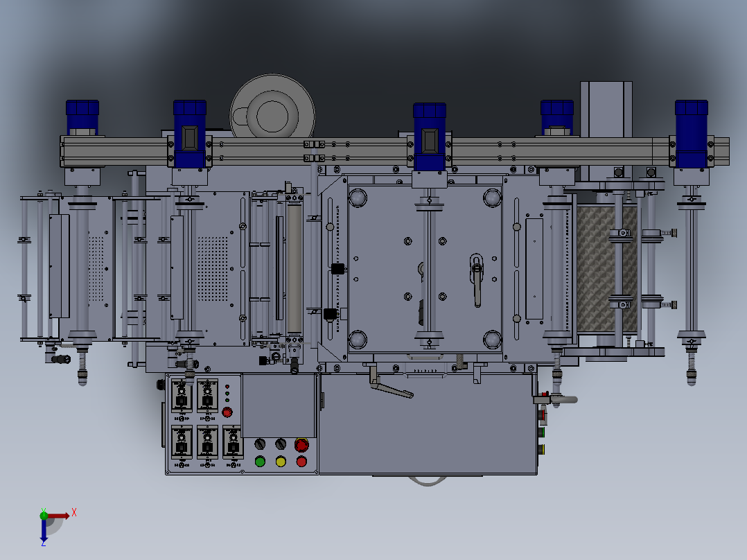Select the blank gray display plate on the control box
This screenshot has height=560, width=747.
(x=279, y=405)
